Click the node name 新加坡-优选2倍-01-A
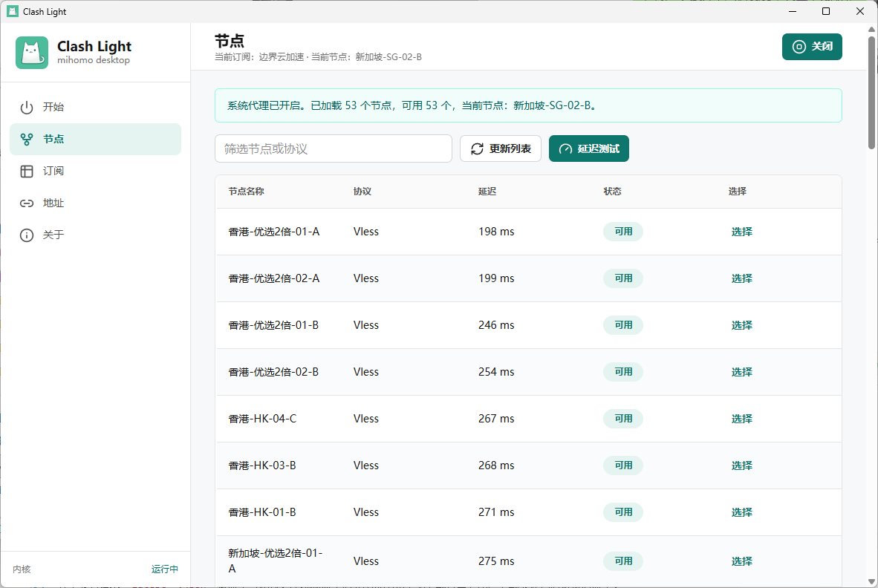The width and height of the screenshot is (878, 588). click(275, 561)
